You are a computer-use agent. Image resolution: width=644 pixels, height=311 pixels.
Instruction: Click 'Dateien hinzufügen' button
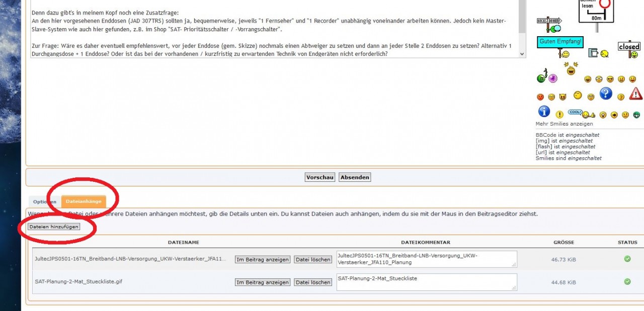(x=54, y=227)
